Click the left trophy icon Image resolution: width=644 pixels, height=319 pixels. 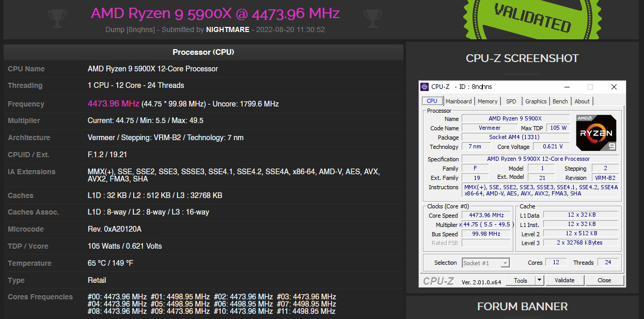[x=57, y=19]
